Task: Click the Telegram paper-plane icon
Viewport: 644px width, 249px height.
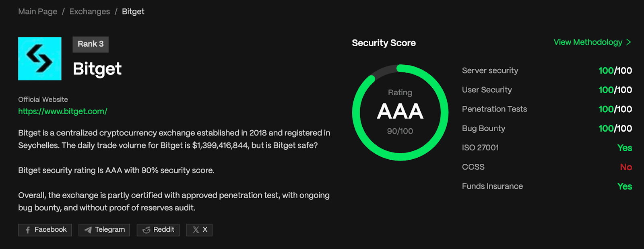Action: [88, 230]
